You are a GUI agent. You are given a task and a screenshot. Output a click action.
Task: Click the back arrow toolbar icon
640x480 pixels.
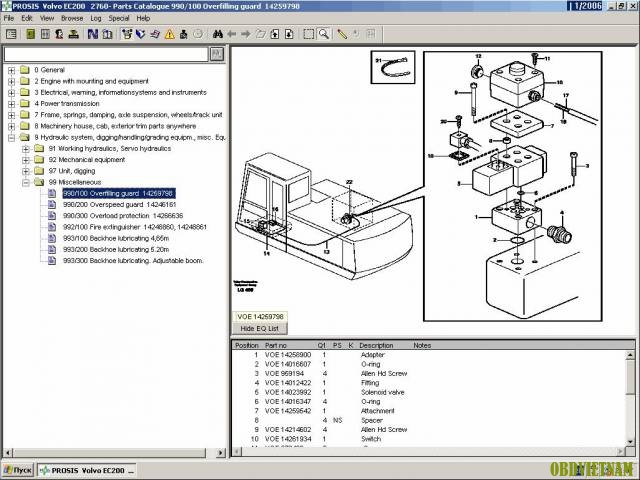point(232,34)
